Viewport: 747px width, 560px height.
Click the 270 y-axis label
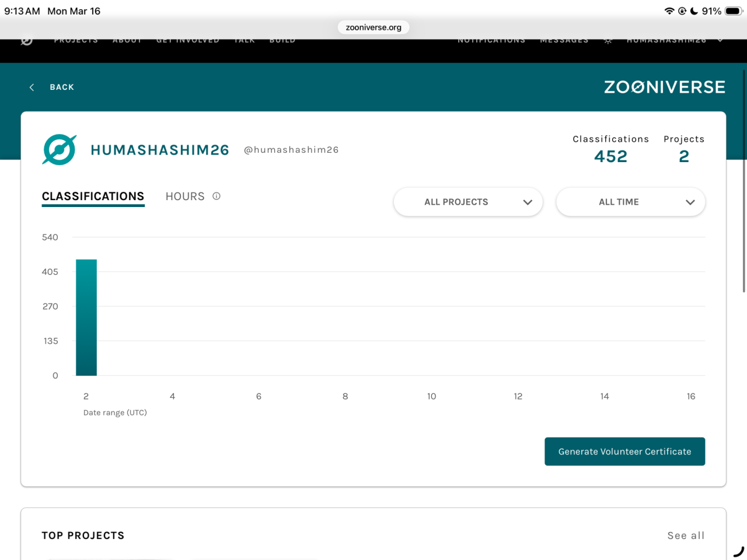50,306
